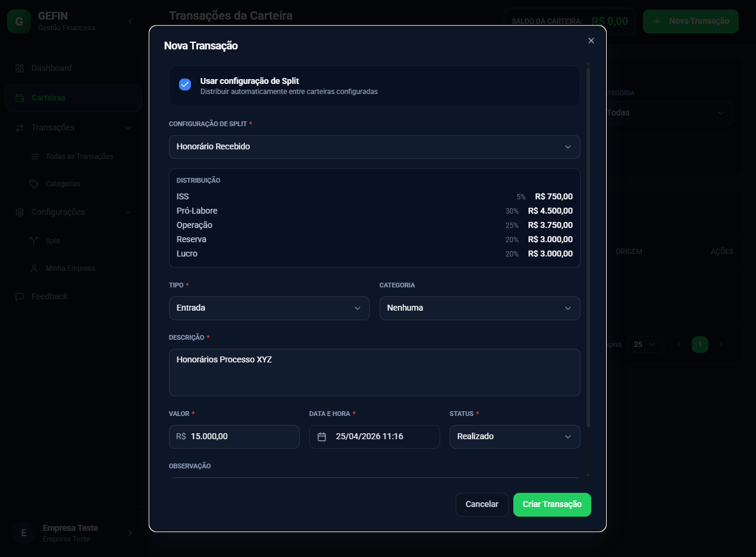Viewport: 756px width, 557px height.
Task: Click the Operação distribution row label
Action: click(195, 225)
